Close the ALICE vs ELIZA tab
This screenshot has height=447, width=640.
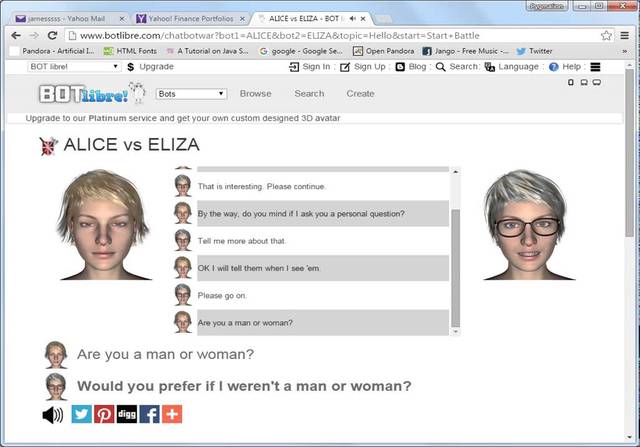tap(363, 19)
